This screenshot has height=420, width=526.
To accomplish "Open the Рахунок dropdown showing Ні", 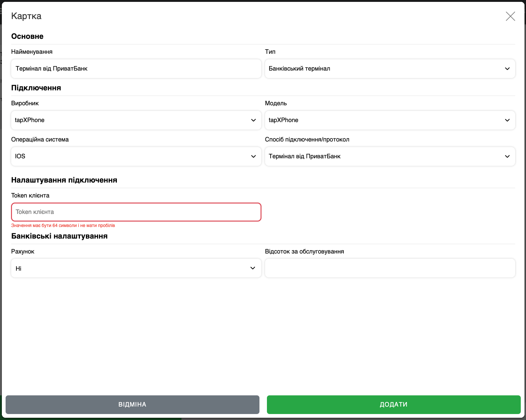I will [x=136, y=268].
